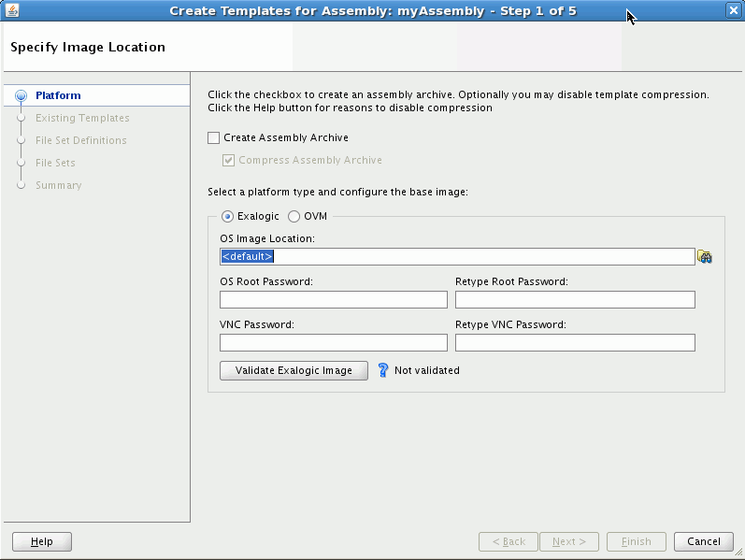Browse for the OS image location (folder icon)
Viewport: 745px width, 560px height.
(705, 257)
